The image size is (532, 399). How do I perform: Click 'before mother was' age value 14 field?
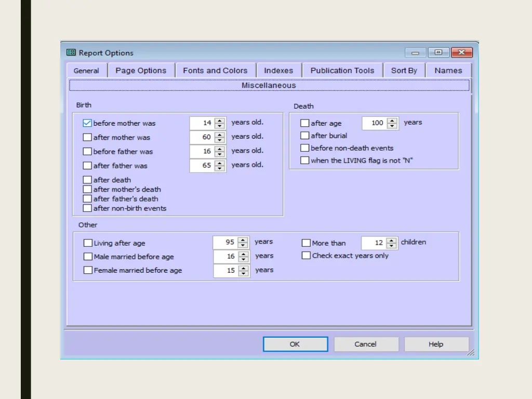point(202,123)
